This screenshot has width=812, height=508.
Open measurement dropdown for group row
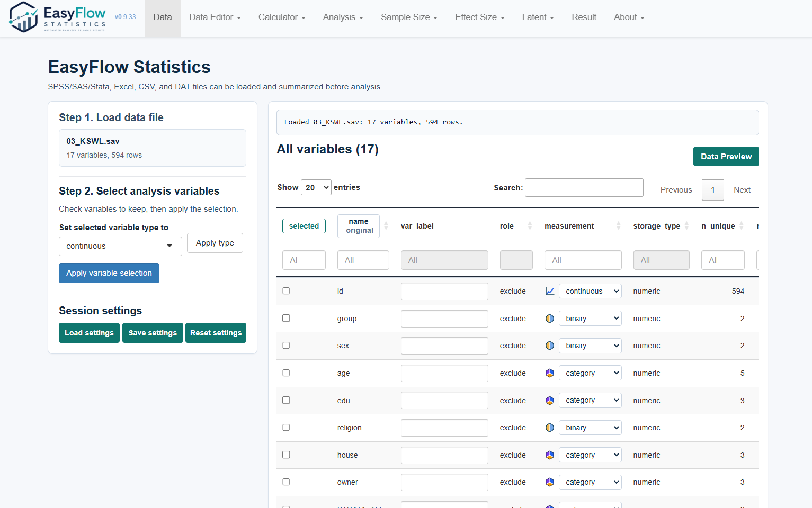[x=590, y=319]
